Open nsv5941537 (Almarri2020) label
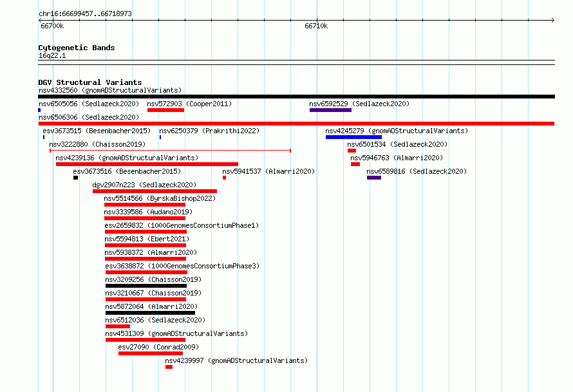 pos(268,171)
